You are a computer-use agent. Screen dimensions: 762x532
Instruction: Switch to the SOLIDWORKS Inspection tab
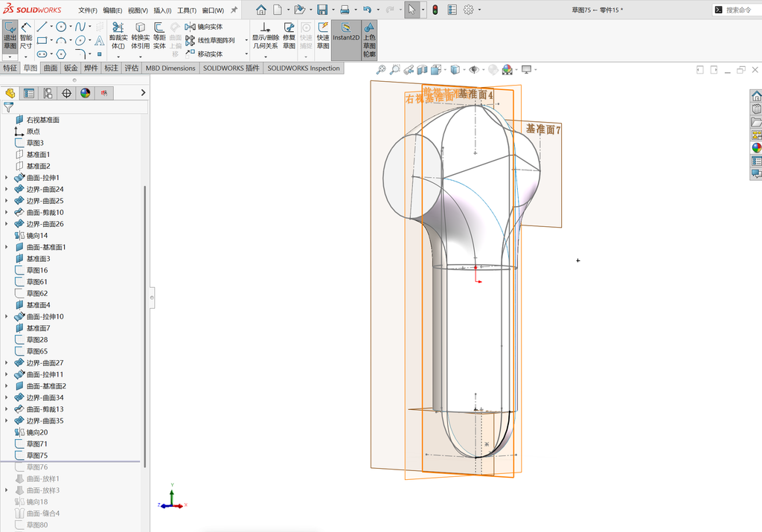pyautogui.click(x=304, y=68)
